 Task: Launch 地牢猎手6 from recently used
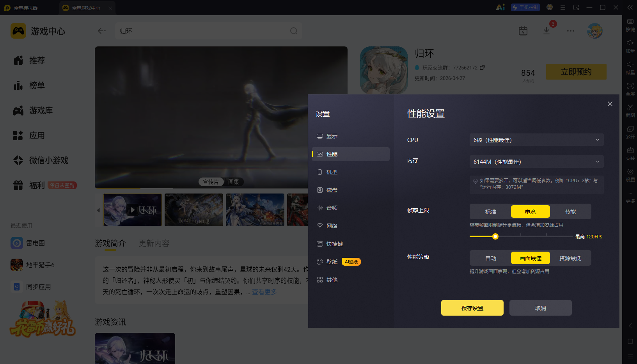[x=32, y=265]
